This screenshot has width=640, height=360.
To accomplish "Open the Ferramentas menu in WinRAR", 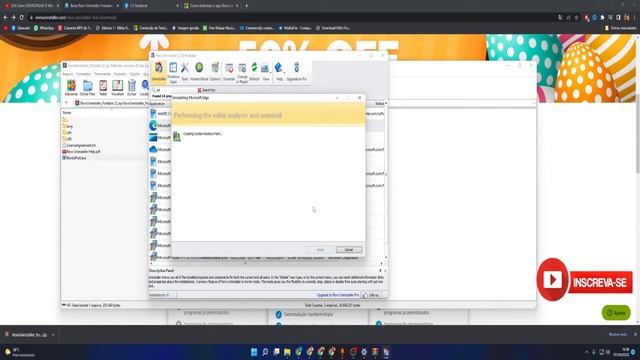I will (x=102, y=74).
